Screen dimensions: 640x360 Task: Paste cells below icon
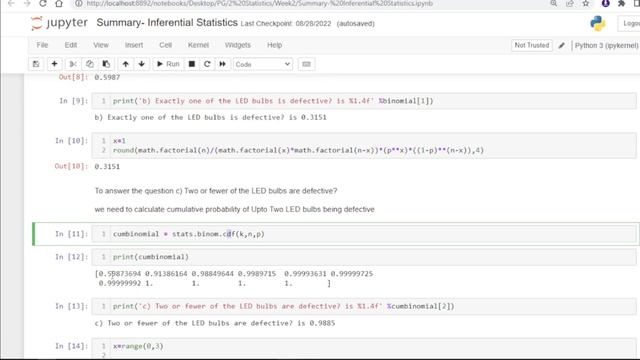[x=106, y=64]
